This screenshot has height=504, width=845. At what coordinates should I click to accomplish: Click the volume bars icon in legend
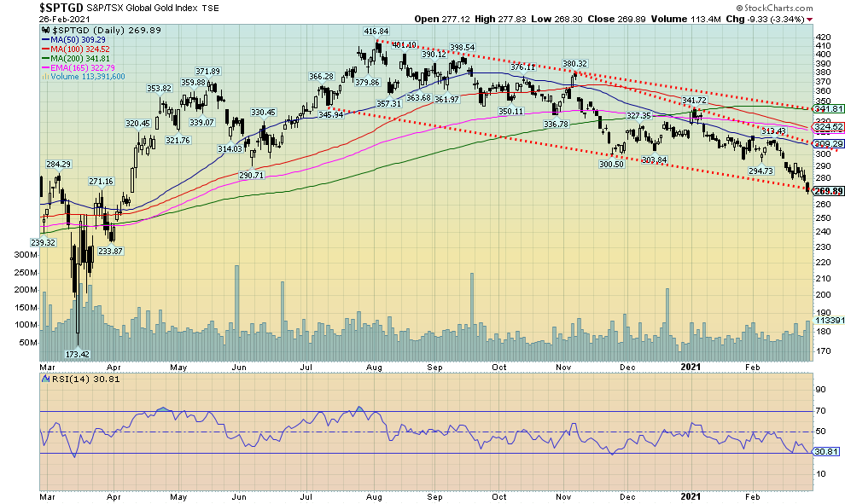45,75
